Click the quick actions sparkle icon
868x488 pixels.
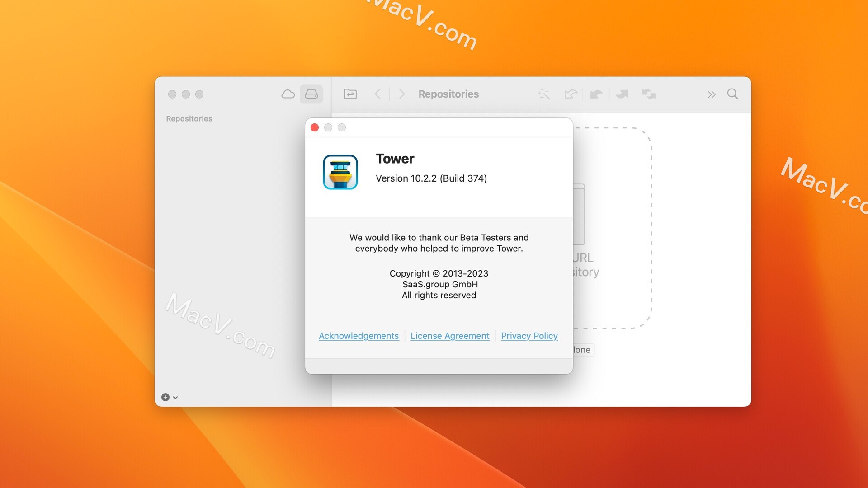(544, 94)
